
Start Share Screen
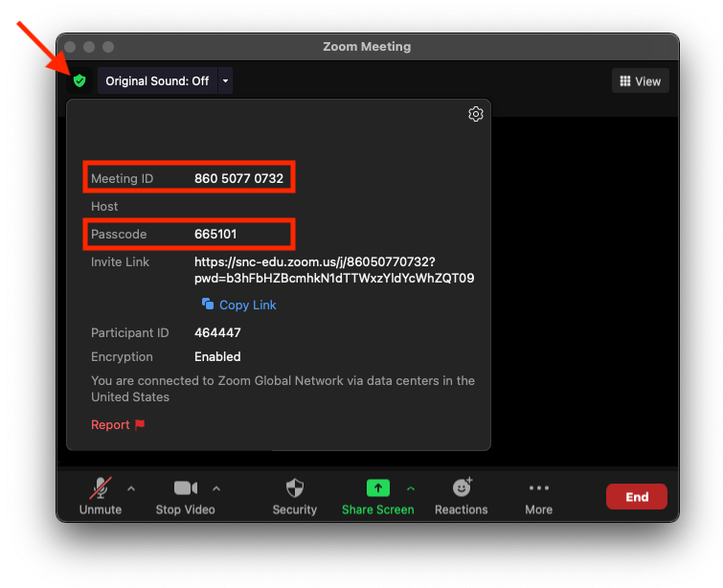377,496
